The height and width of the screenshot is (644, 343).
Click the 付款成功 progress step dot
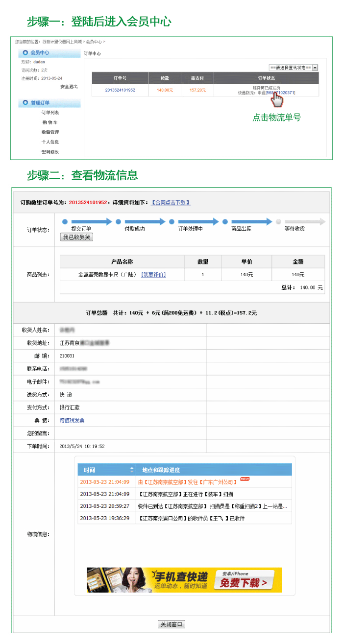click(x=118, y=221)
